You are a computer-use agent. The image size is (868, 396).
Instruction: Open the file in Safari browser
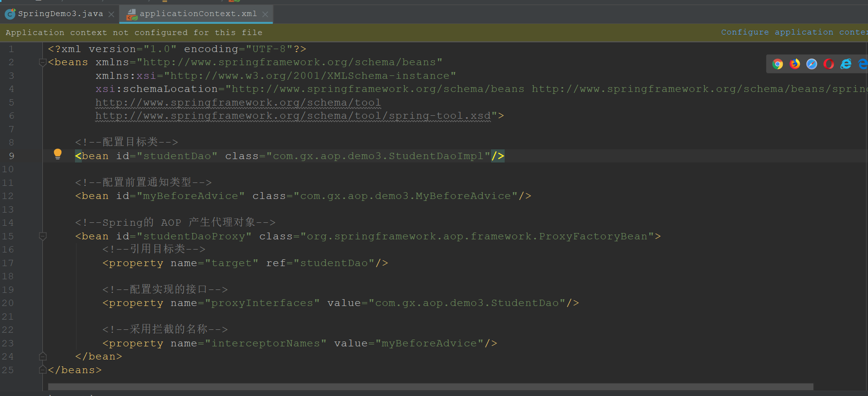tap(812, 64)
